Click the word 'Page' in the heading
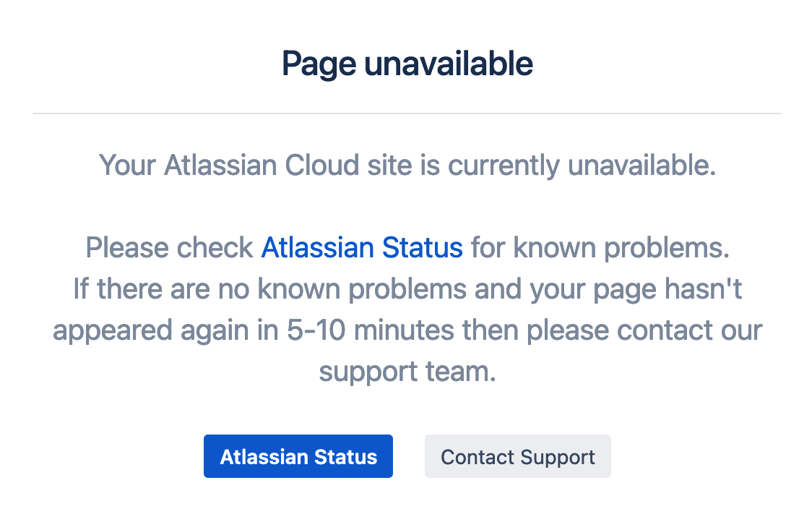812x522 pixels. 319,64
